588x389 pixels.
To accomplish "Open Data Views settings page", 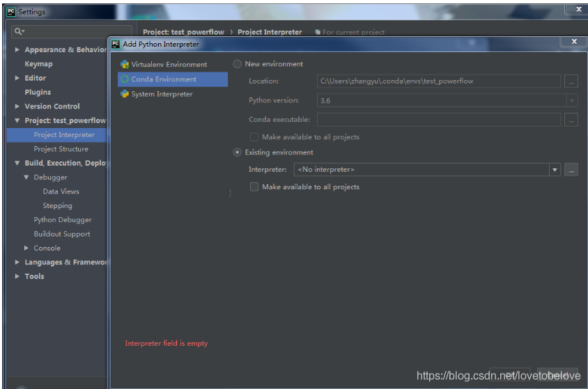I will (x=61, y=191).
